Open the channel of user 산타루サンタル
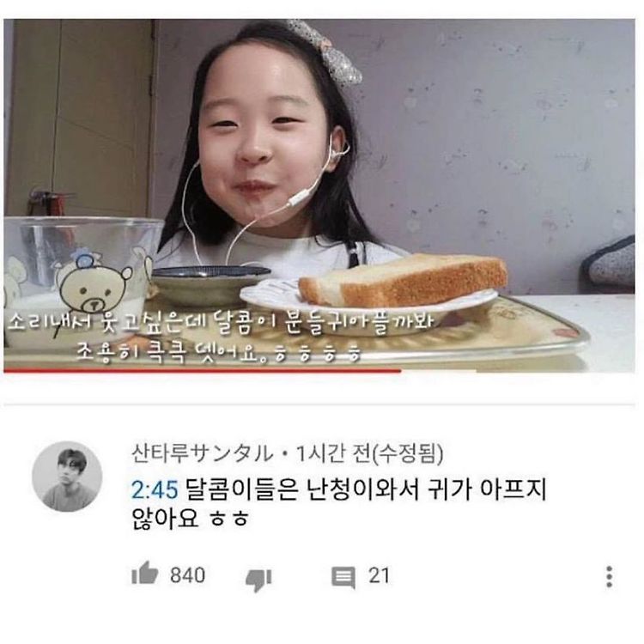The height and width of the screenshot is (644, 644). click(x=202, y=454)
